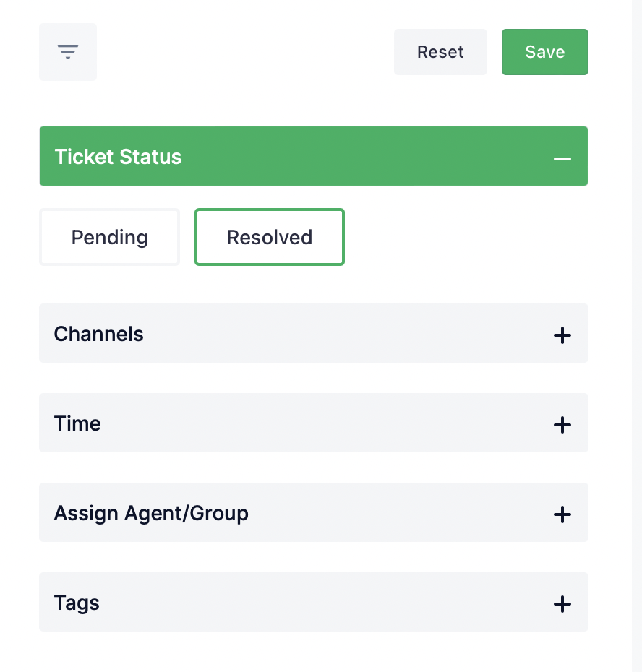The image size is (642, 672).
Task: Click the plus icon beside Assign Agent/Group
Action: coord(562,514)
